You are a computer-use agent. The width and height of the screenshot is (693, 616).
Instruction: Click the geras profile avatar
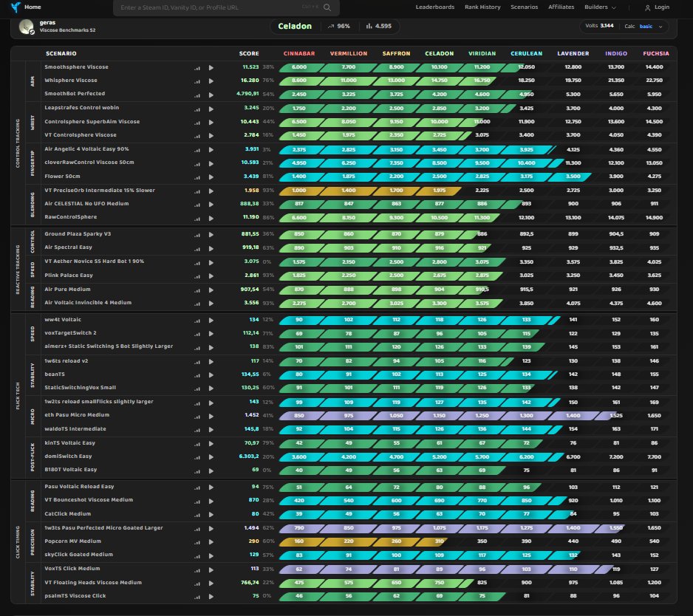coord(27,27)
